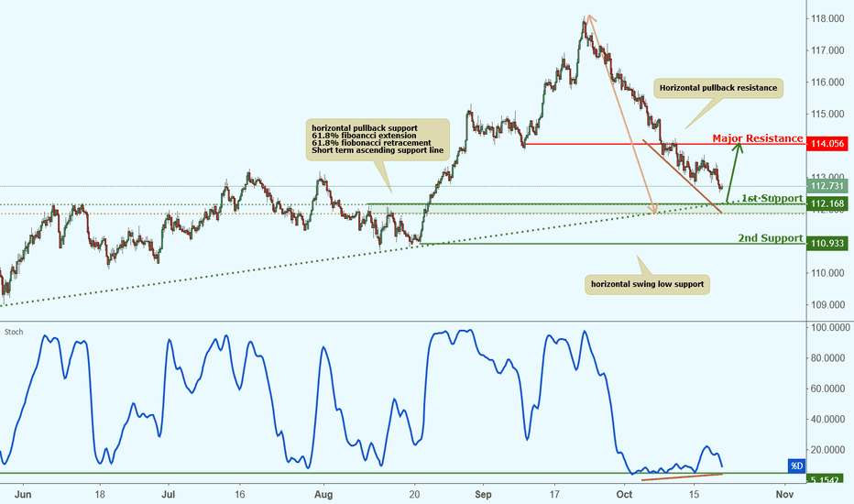Click the 16 date label on time axis
Screen dimensions: 854x504
240,495
